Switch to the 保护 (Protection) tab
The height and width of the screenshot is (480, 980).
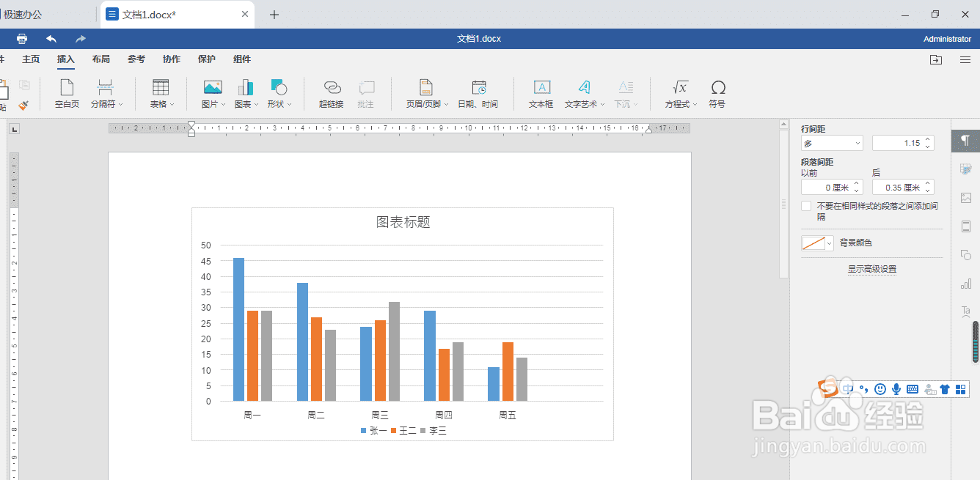click(207, 59)
